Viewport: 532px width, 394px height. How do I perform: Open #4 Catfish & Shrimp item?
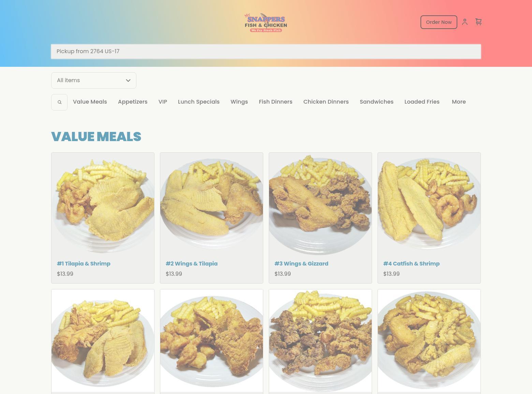coord(411,263)
